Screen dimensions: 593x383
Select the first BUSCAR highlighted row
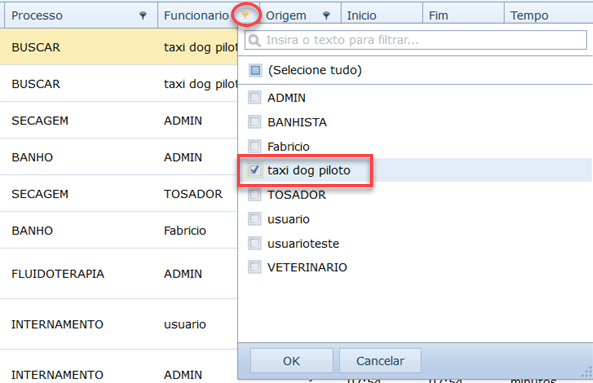pyautogui.click(x=119, y=47)
